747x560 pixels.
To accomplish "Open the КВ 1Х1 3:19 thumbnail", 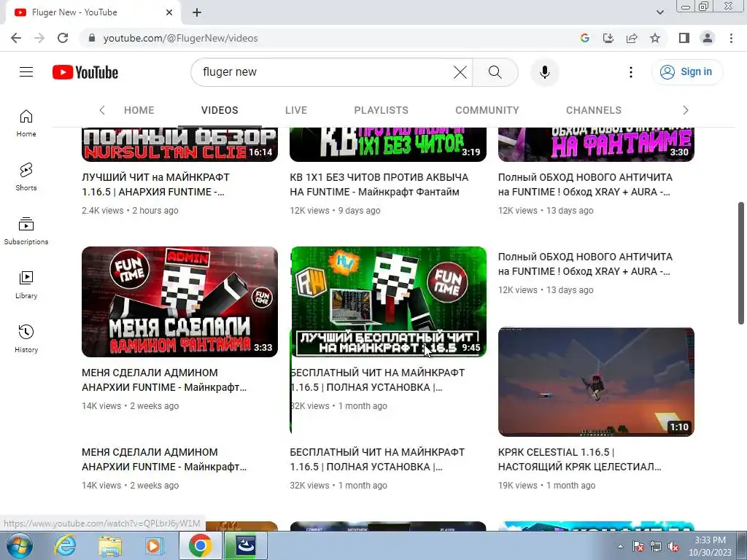I will pyautogui.click(x=388, y=145).
